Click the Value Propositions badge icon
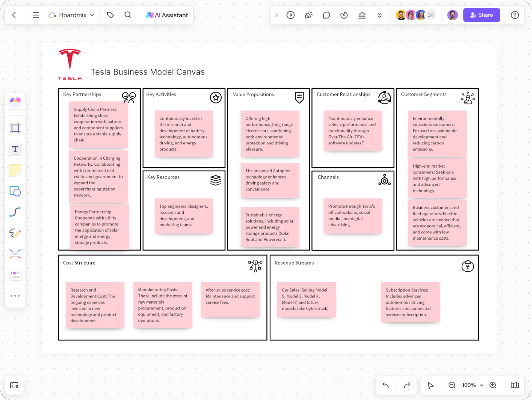 [x=299, y=97]
